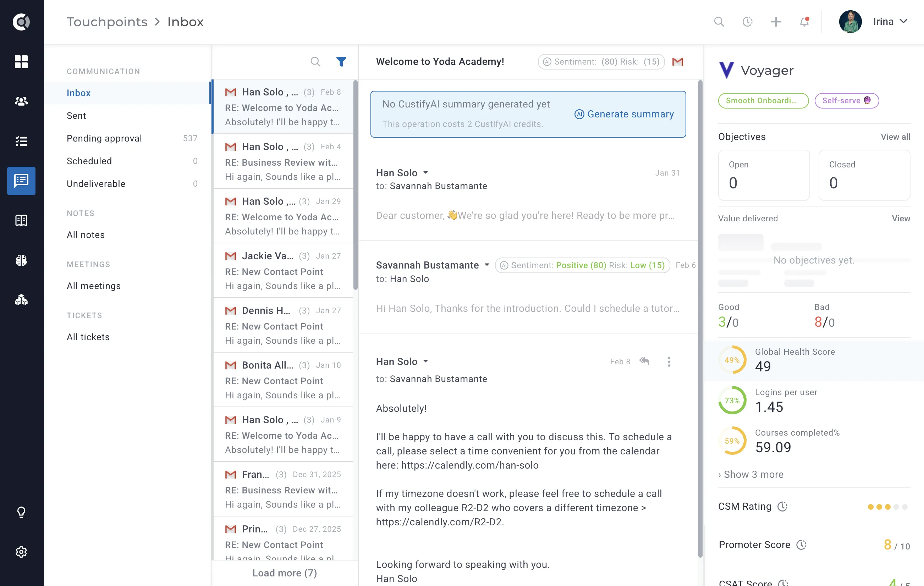
Task: Select Sent in the communication menu
Action: [127, 115]
